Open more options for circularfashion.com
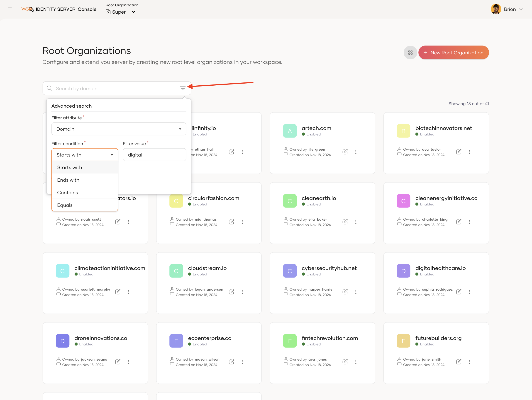Screen dimensions: 532x400 [242, 222]
